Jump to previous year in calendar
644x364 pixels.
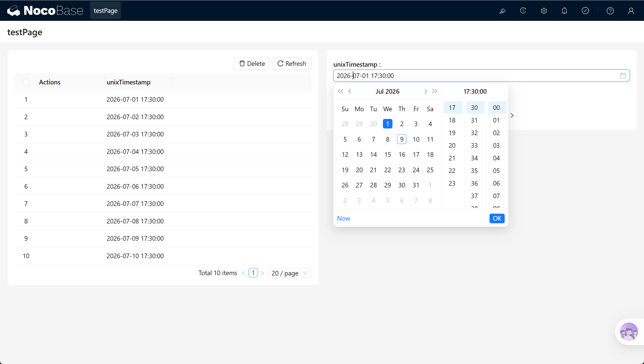[x=340, y=91]
